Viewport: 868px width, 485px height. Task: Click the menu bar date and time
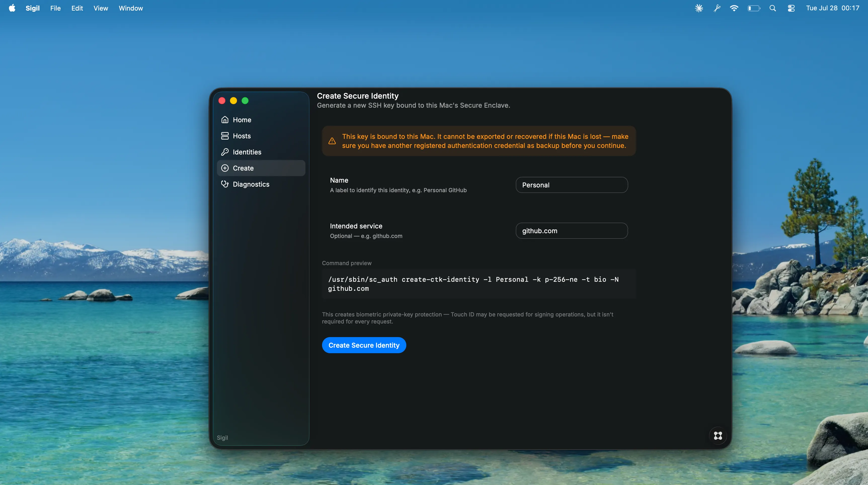(832, 8)
